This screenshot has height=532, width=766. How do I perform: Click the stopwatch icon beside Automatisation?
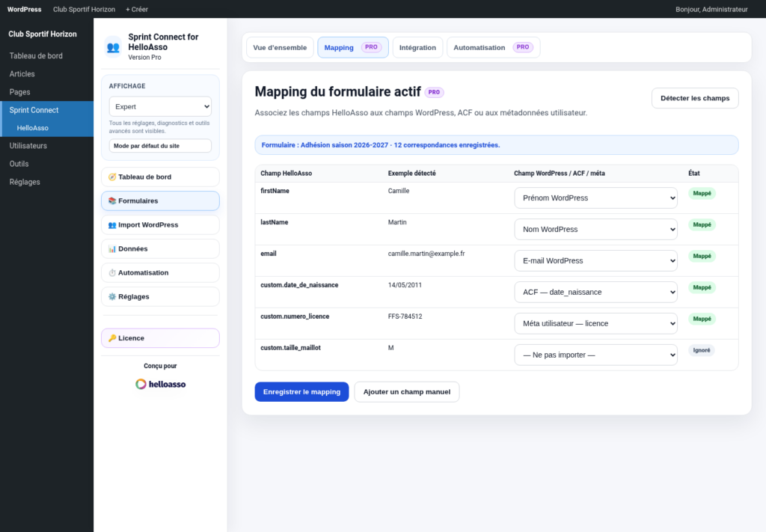[112, 272]
